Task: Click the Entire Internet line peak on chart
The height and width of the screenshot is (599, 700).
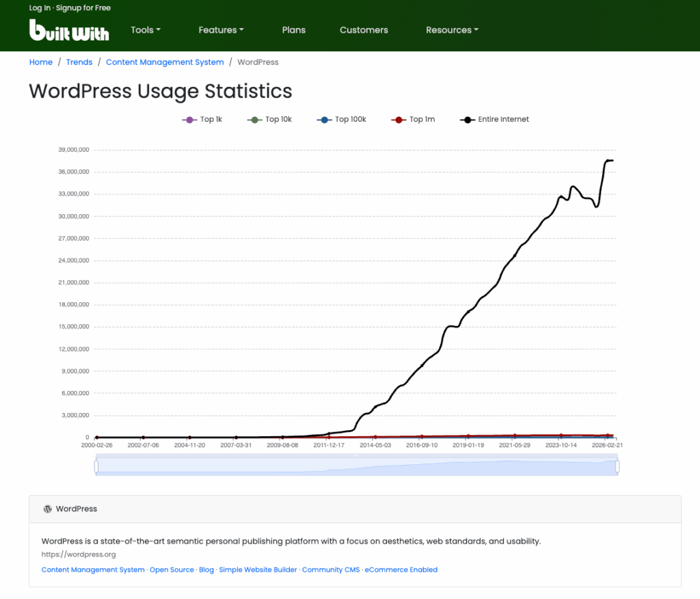Action: point(608,160)
